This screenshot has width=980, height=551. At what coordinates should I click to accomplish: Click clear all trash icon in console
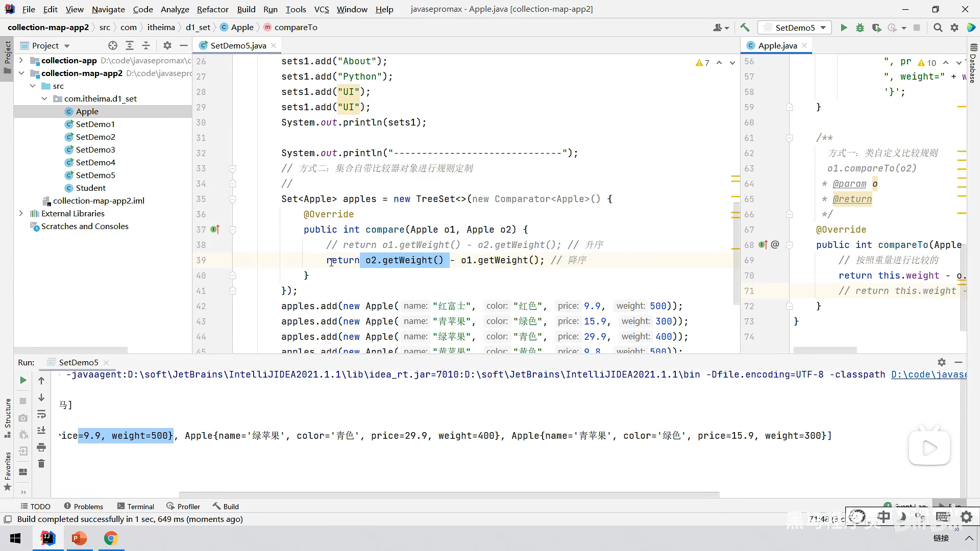41,464
